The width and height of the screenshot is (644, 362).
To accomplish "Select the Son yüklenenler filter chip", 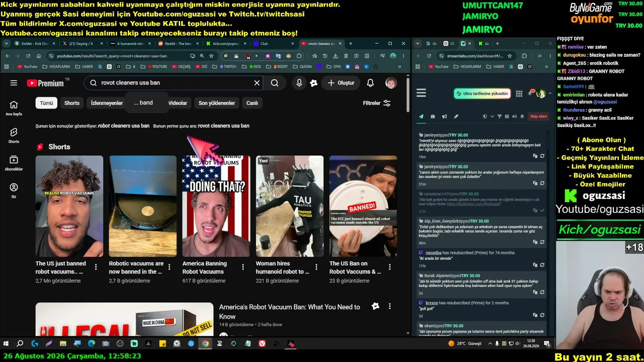I will [x=217, y=103].
